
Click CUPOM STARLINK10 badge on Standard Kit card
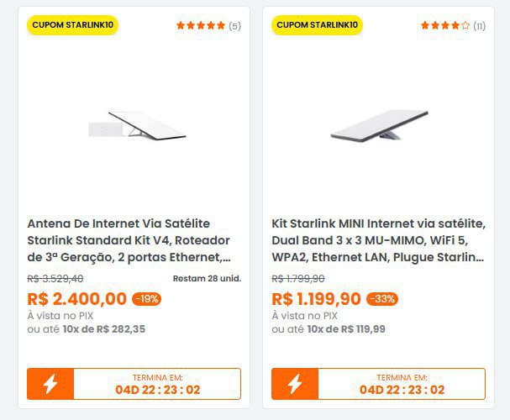click(72, 25)
